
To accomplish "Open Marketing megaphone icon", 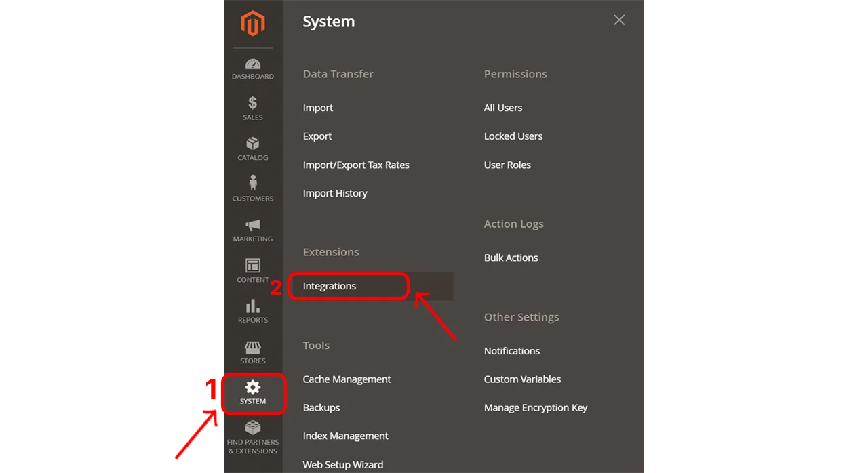I will tap(252, 225).
